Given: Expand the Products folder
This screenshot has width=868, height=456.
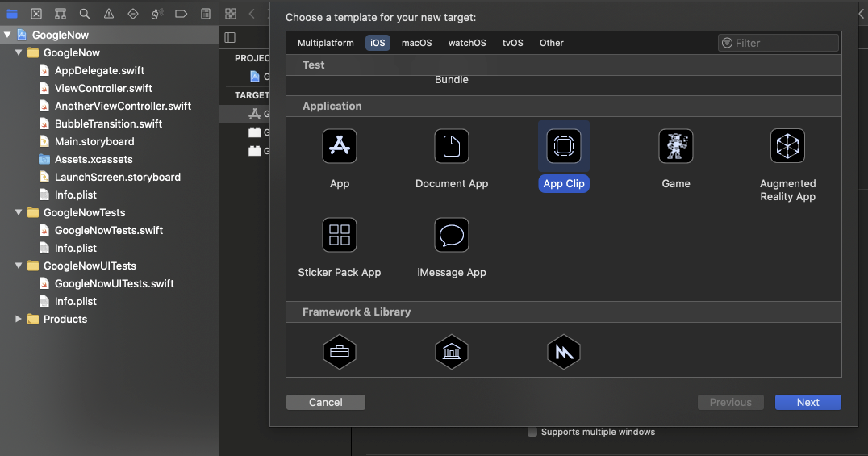Looking at the screenshot, I should coord(19,319).
